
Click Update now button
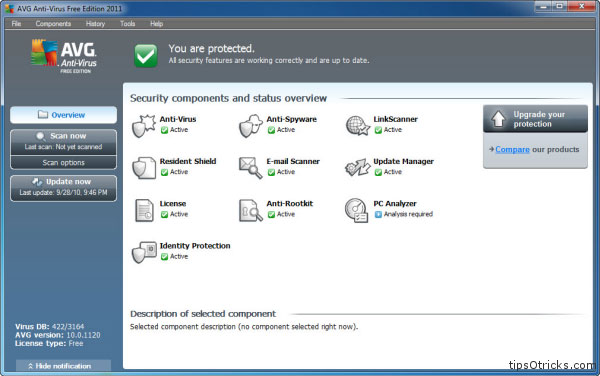coord(64,188)
